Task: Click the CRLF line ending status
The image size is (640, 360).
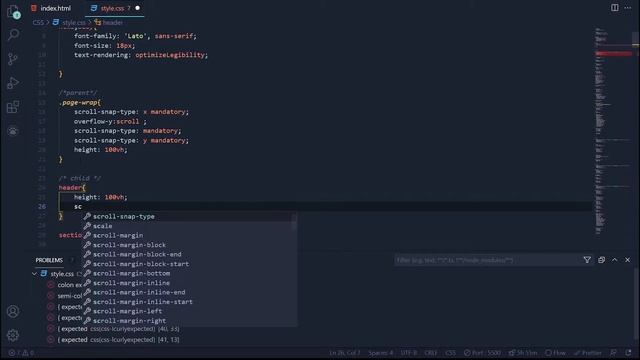Action: click(x=431, y=353)
